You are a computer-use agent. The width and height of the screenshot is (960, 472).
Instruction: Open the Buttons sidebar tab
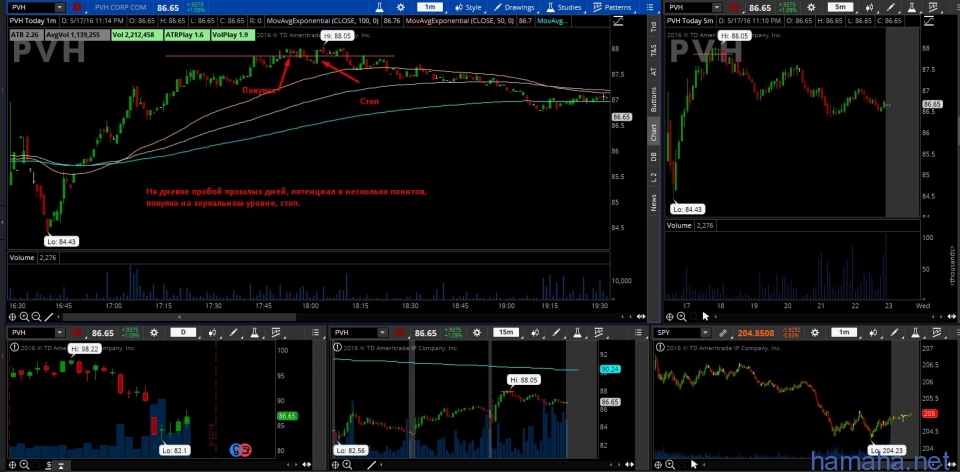(654, 99)
